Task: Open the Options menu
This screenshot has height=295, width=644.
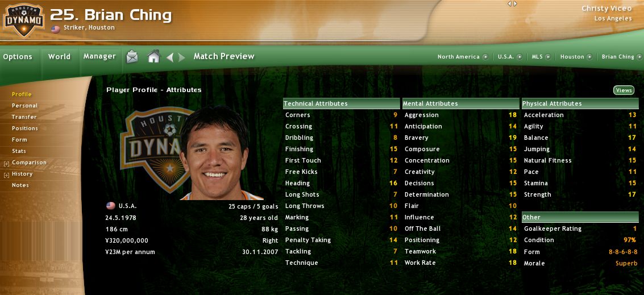Action: click(x=18, y=57)
